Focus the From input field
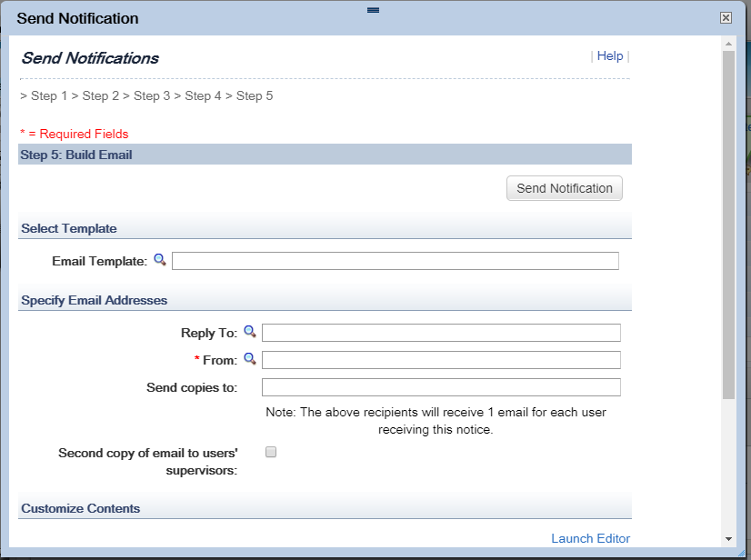 [x=441, y=360]
